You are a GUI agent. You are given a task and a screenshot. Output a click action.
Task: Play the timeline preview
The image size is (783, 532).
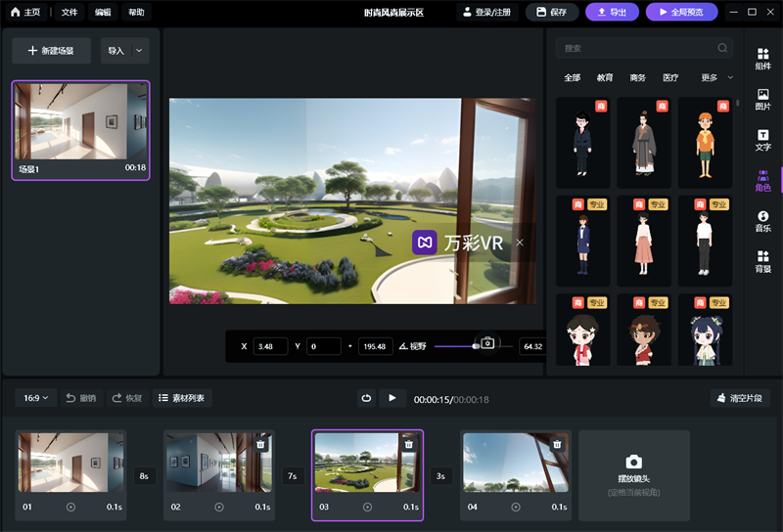(x=392, y=398)
